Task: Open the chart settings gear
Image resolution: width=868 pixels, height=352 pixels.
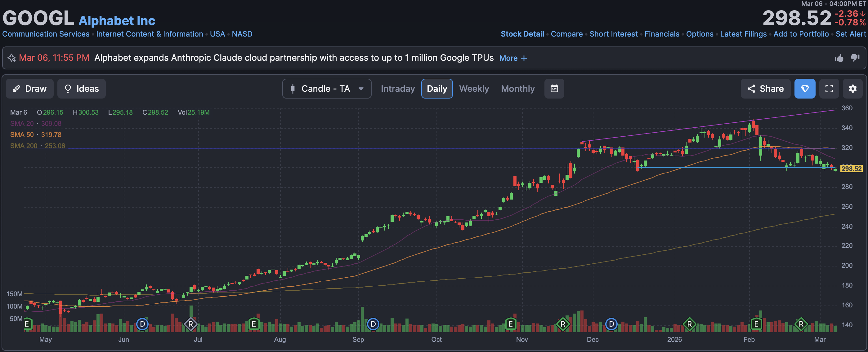Action: tap(852, 89)
